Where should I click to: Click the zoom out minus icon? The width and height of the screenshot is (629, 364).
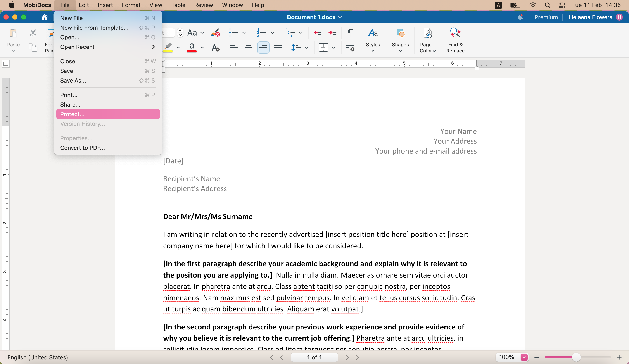click(x=537, y=357)
